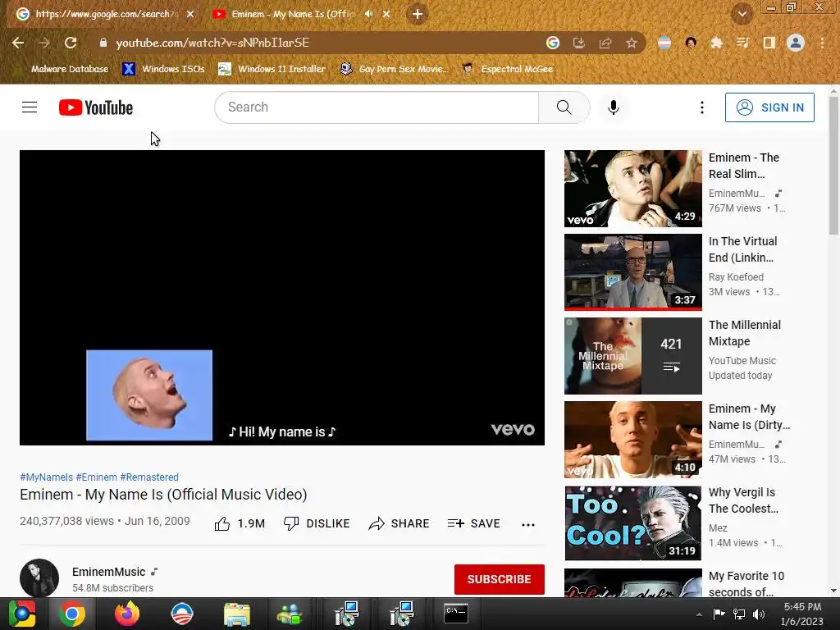
Task: Open Chrome profile avatar icon
Action: (x=796, y=43)
